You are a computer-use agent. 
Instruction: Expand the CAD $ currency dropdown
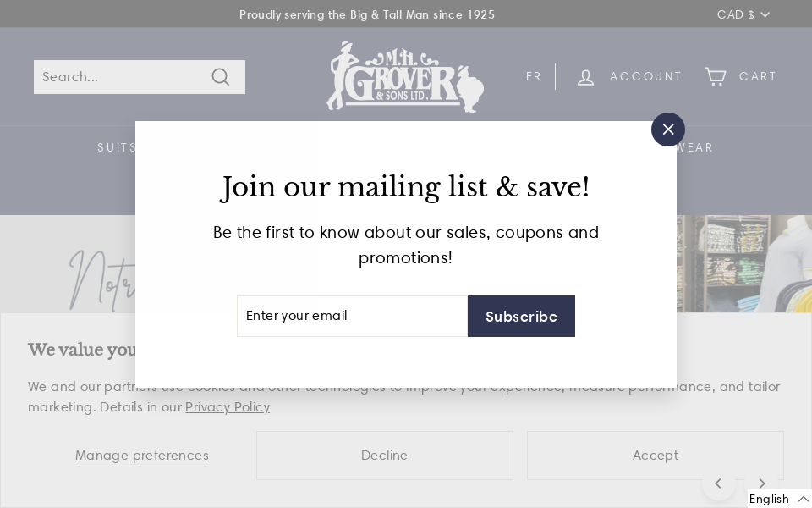743,14
